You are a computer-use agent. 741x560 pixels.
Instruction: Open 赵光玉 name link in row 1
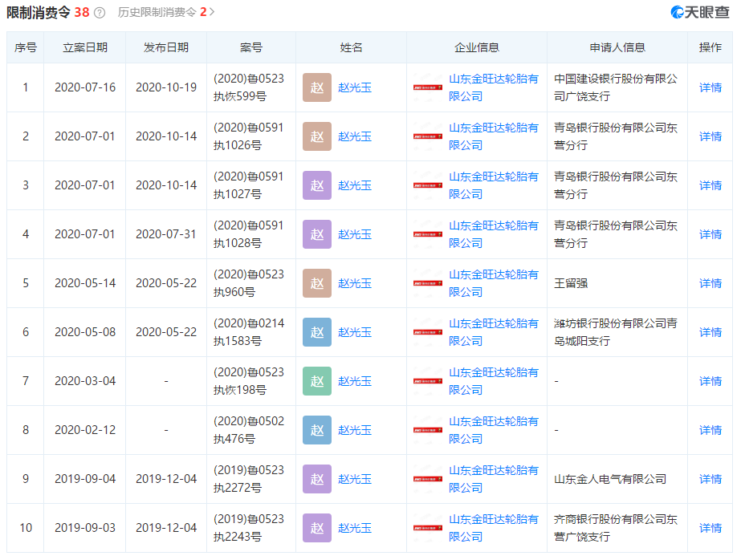tap(355, 87)
